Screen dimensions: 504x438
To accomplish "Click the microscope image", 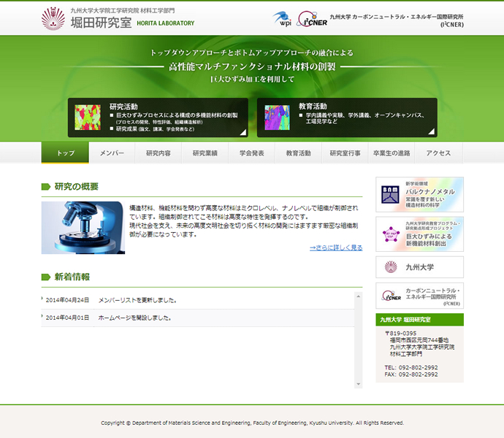I will coord(83,228).
